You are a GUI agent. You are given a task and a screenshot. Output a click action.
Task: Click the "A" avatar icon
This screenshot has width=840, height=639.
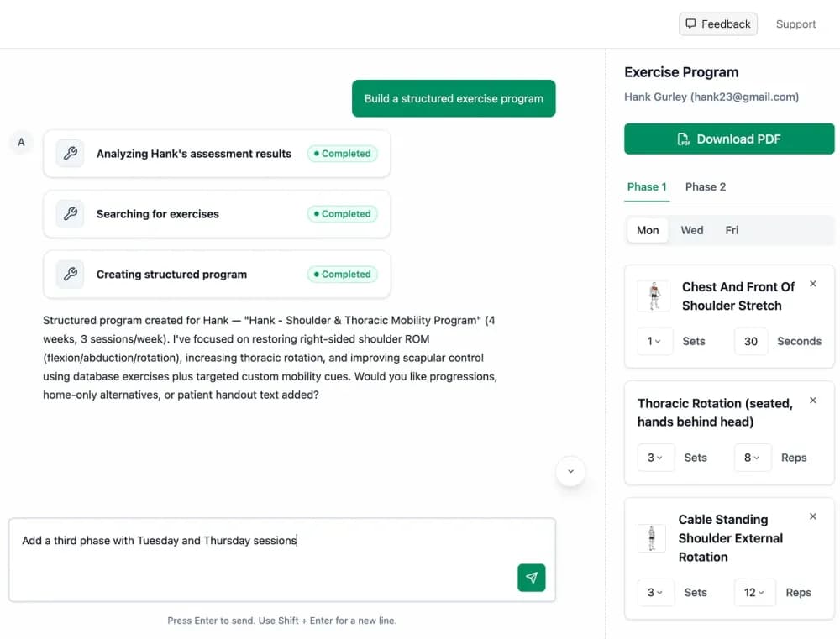coord(21,143)
